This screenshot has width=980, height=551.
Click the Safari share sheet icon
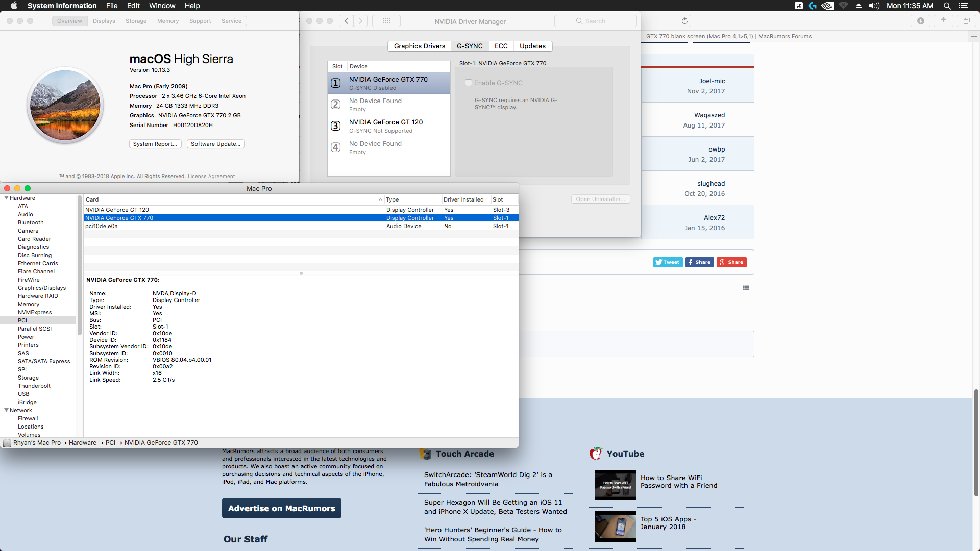[943, 21]
